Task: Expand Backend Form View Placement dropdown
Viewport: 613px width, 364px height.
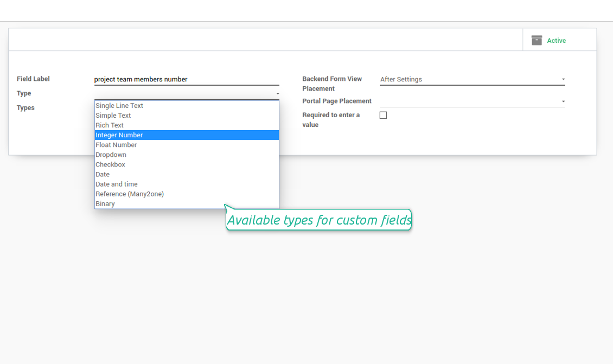Action: click(563, 80)
